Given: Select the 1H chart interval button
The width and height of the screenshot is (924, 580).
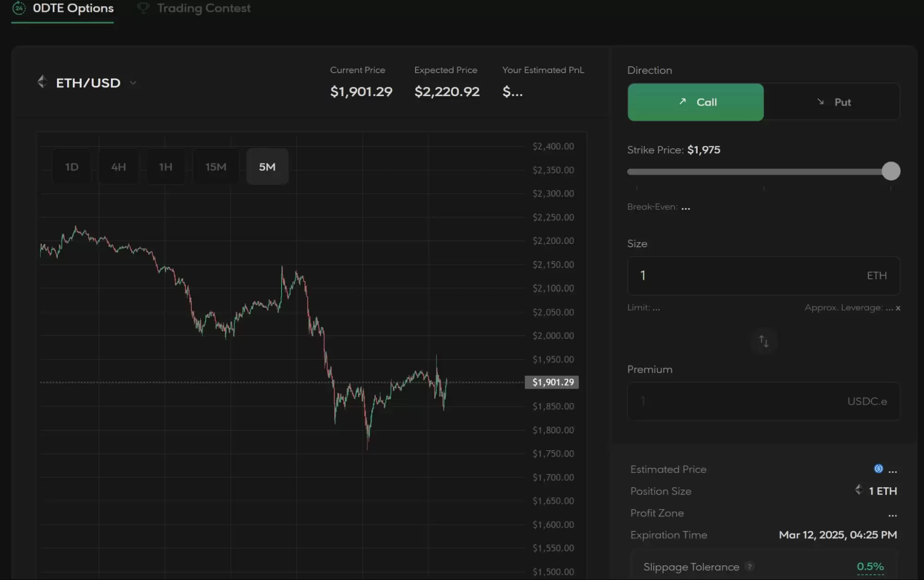Looking at the screenshot, I should pos(165,167).
